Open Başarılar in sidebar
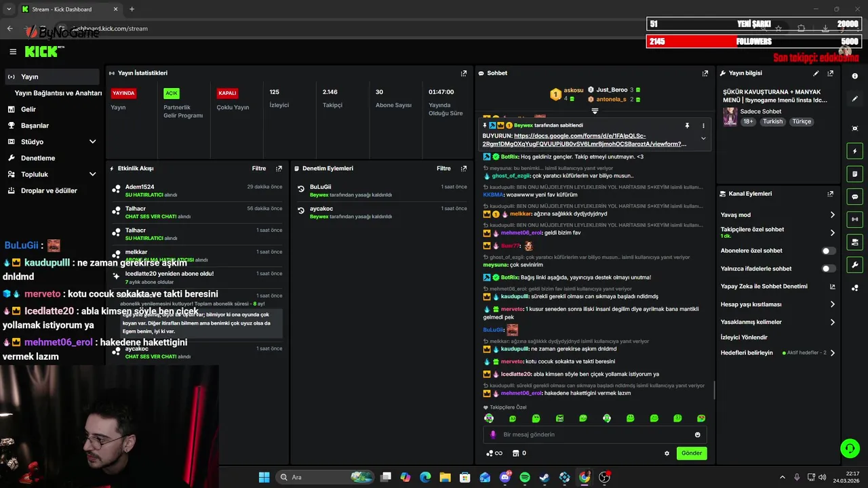868x488 pixels. click(x=52, y=125)
